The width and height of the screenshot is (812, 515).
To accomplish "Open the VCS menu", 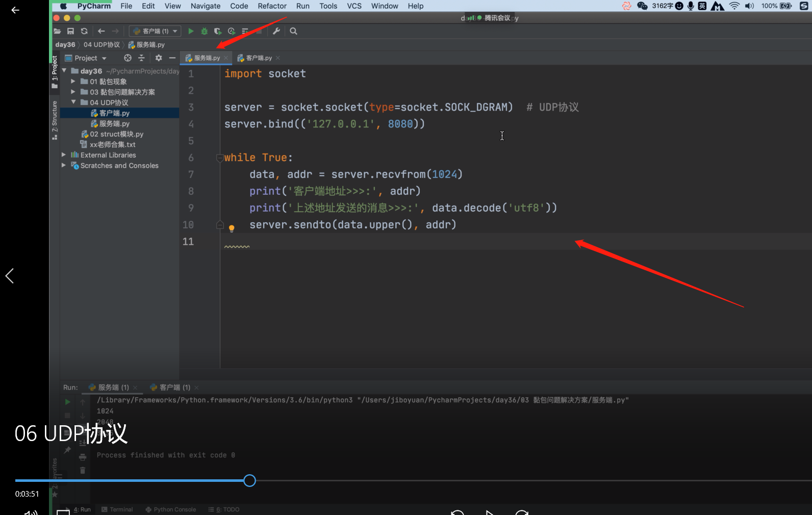I will coord(354,6).
